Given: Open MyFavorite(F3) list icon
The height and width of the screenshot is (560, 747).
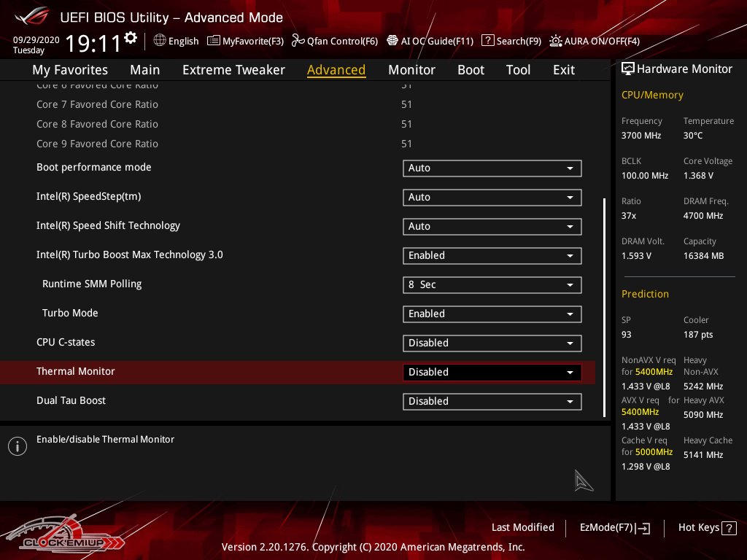Looking at the screenshot, I should [x=214, y=41].
